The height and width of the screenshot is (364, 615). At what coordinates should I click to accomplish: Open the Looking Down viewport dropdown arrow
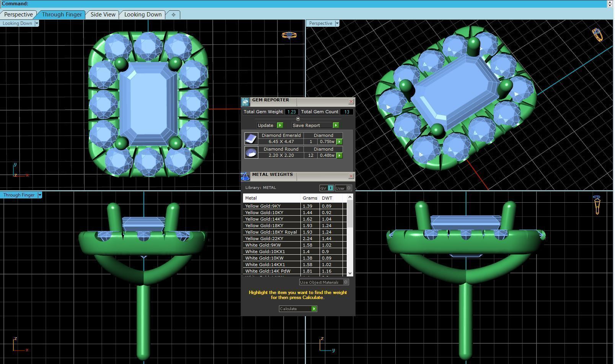pyautogui.click(x=37, y=23)
